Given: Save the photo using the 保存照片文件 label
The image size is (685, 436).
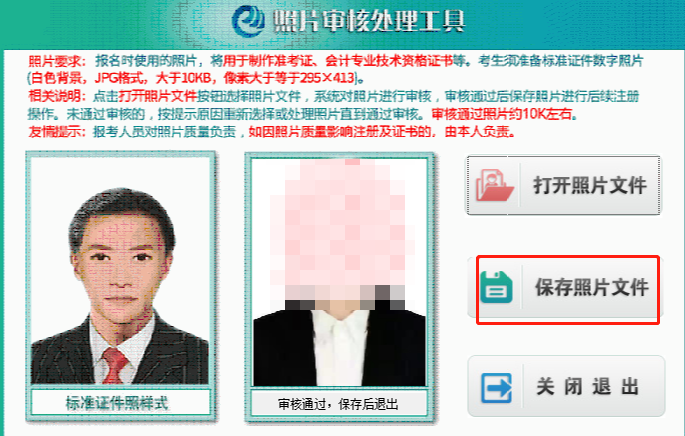Looking at the screenshot, I should 592,287.
